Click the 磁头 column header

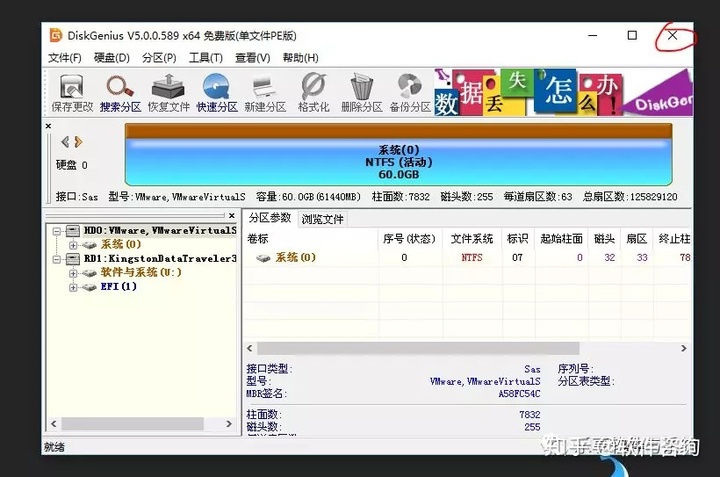tap(604, 239)
